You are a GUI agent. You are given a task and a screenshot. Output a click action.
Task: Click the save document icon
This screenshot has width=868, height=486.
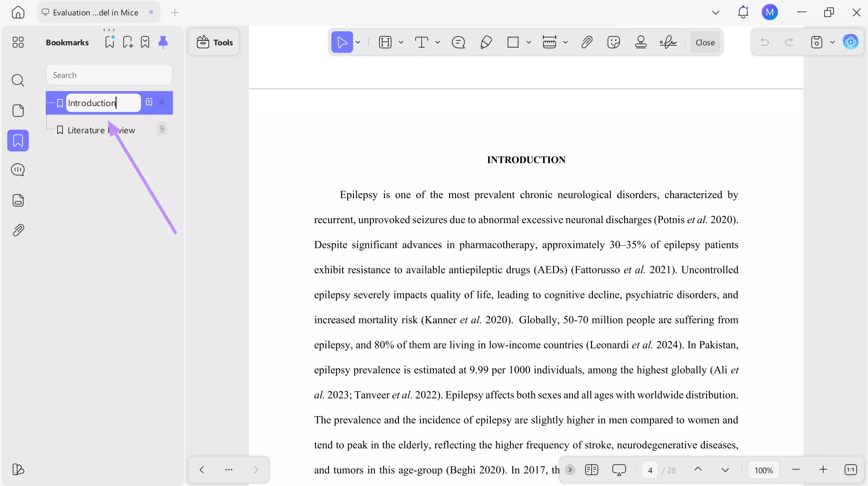click(x=817, y=42)
